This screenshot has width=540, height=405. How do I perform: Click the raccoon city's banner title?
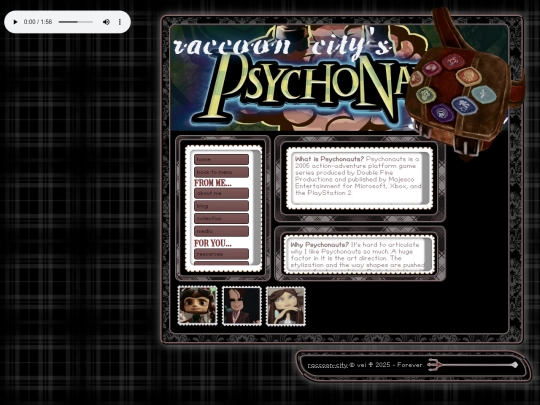[282, 46]
